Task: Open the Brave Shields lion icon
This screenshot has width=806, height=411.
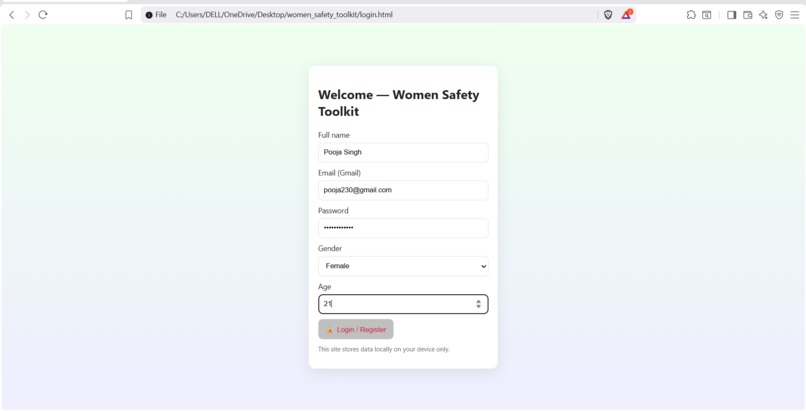Action: click(608, 15)
